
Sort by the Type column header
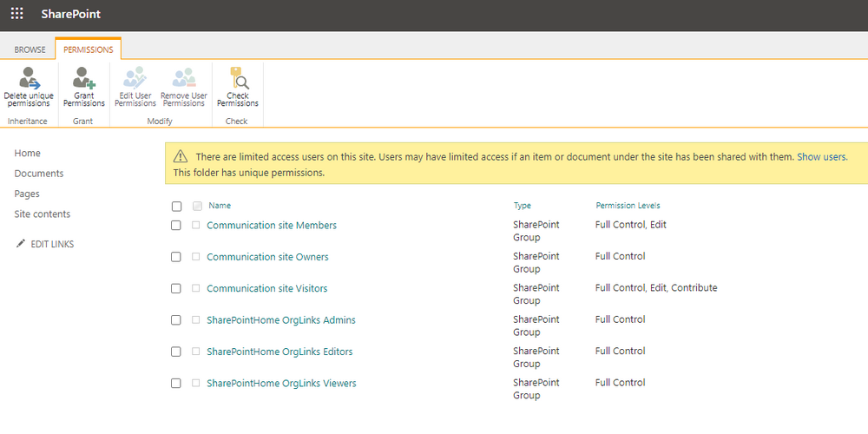[522, 206]
